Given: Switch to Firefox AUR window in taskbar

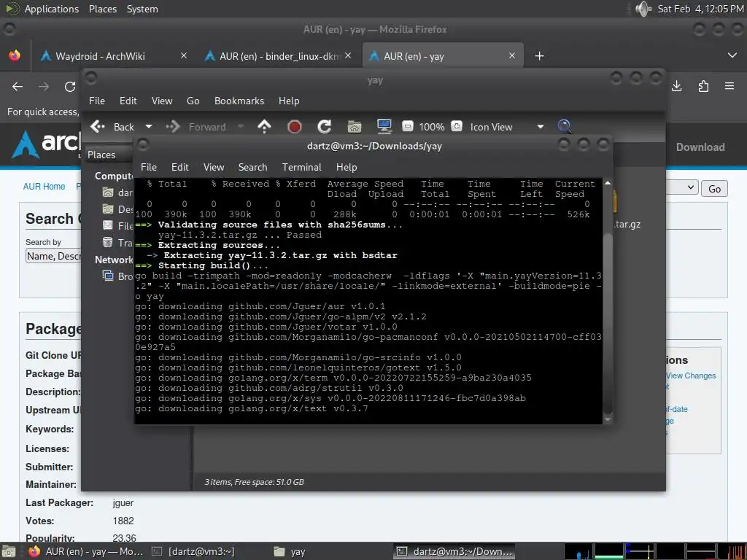Looking at the screenshot, I should click(x=86, y=551).
